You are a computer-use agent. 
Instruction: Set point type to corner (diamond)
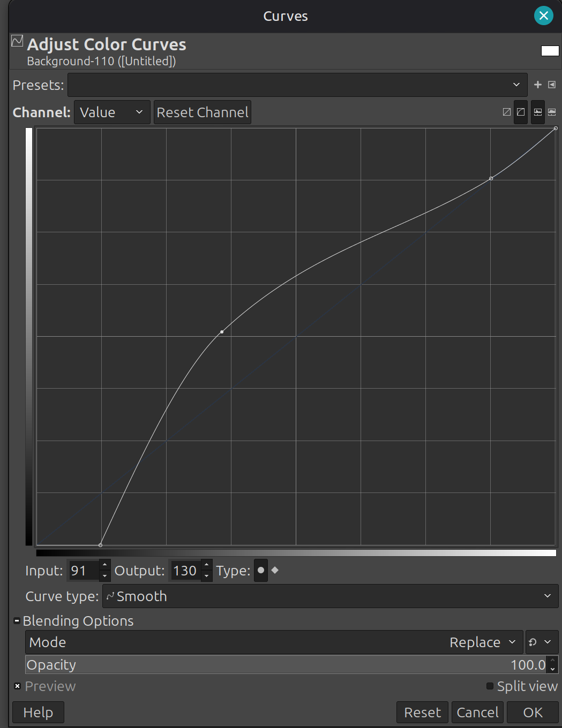pyautogui.click(x=275, y=571)
